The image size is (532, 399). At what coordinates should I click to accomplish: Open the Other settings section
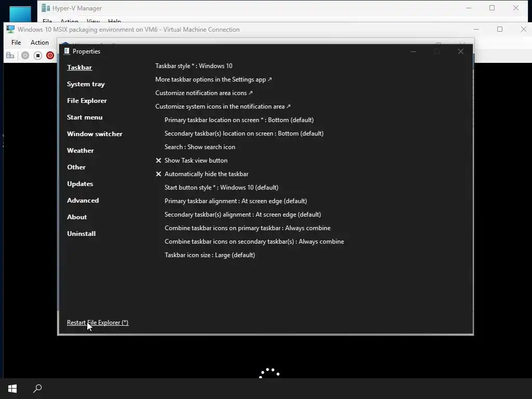pyautogui.click(x=76, y=167)
